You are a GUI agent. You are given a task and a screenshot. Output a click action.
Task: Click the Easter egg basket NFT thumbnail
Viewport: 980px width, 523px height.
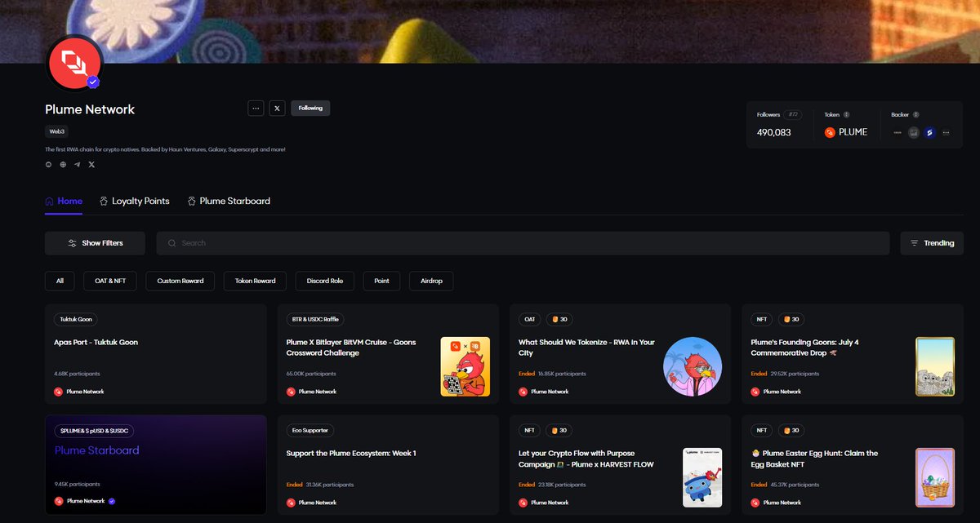(935, 477)
